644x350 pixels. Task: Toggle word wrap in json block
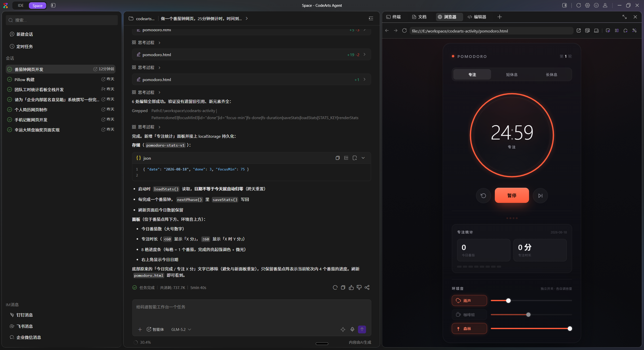pyautogui.click(x=346, y=158)
